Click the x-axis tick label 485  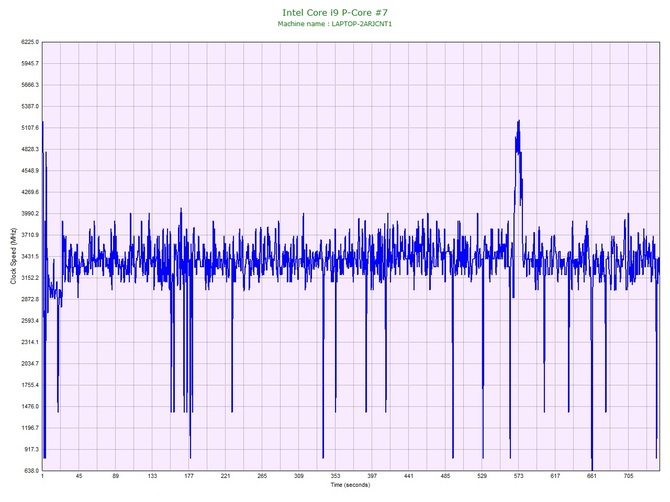(x=445, y=476)
